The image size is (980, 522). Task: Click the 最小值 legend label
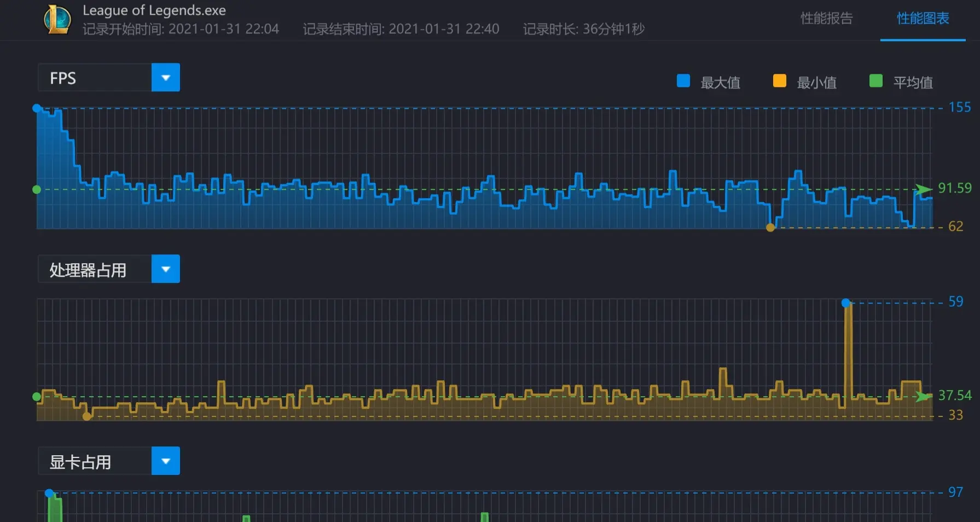pyautogui.click(x=816, y=83)
